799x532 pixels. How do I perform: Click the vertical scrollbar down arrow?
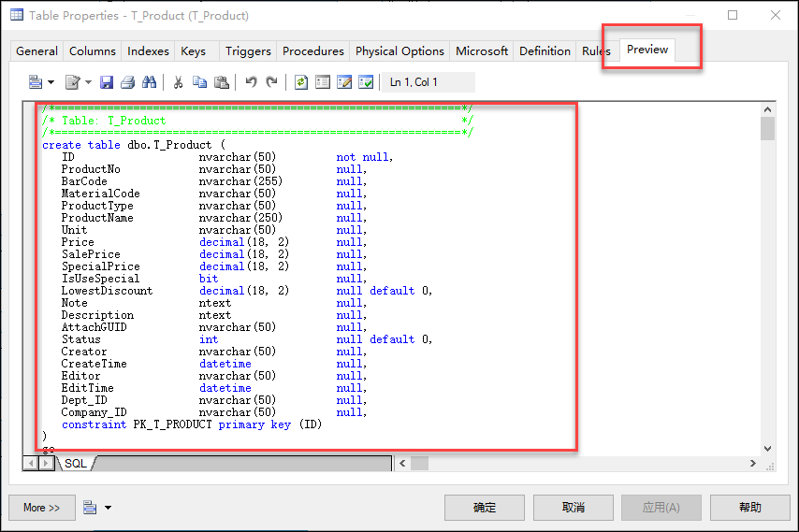(x=768, y=449)
